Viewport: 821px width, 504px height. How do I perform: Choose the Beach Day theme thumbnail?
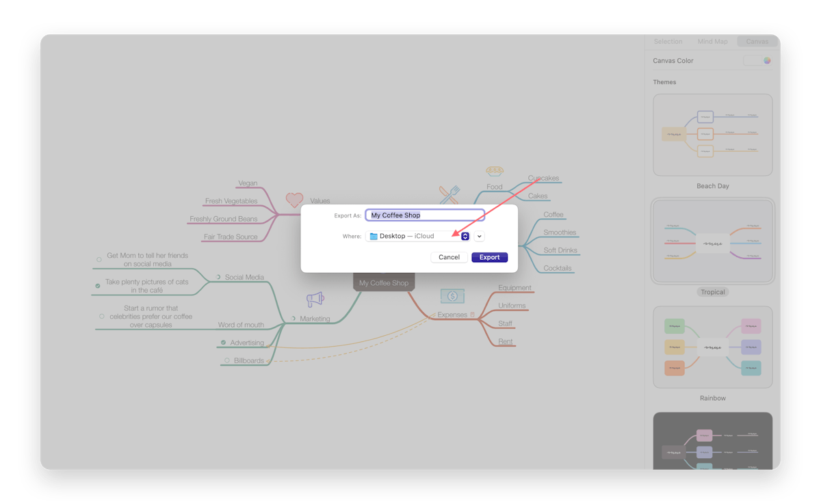point(713,135)
